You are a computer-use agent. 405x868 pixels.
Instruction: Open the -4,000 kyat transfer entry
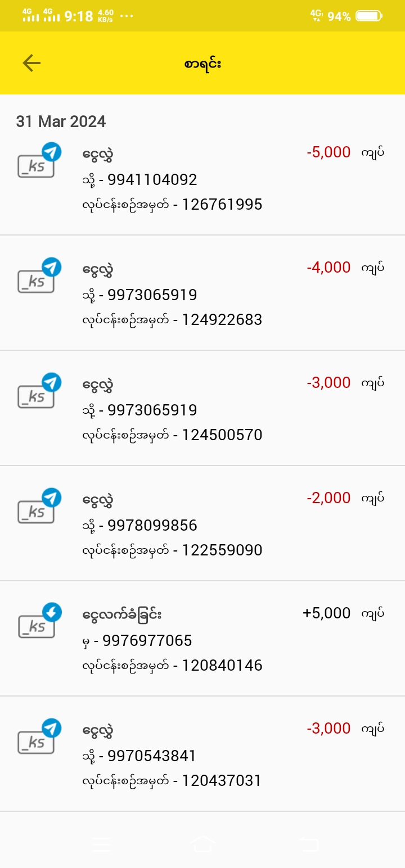tap(202, 293)
